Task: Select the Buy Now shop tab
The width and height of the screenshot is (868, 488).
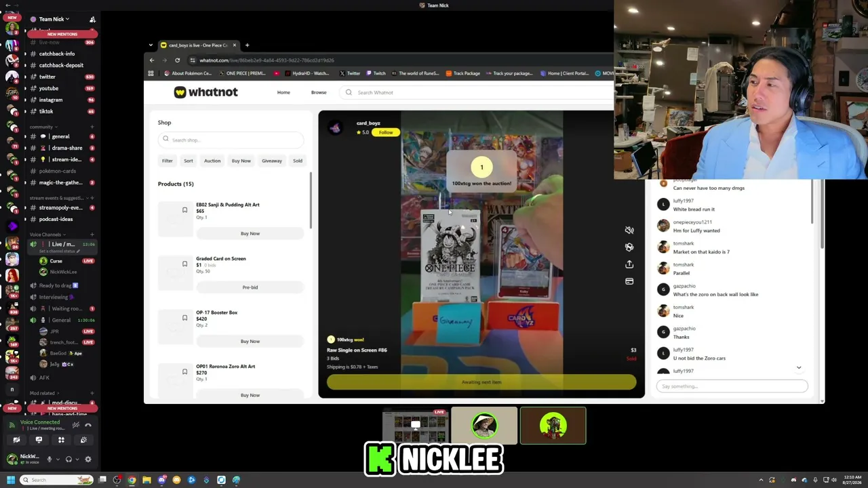Action: click(241, 161)
